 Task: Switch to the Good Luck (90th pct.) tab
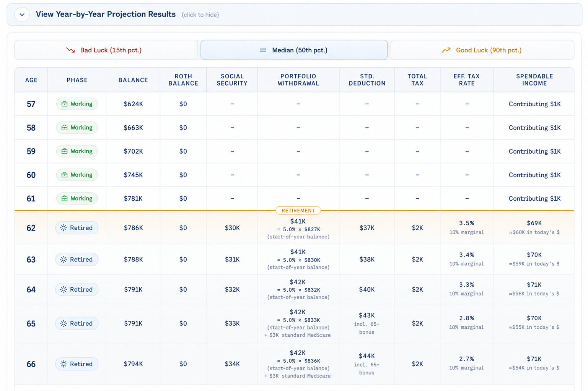tap(482, 50)
